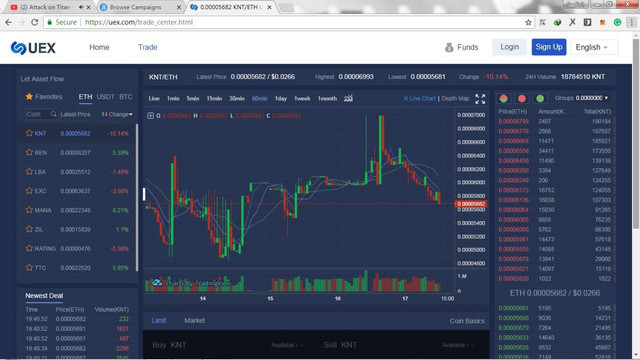Click the chart crosshair plus icon
640x360 pixels.
tap(150, 116)
